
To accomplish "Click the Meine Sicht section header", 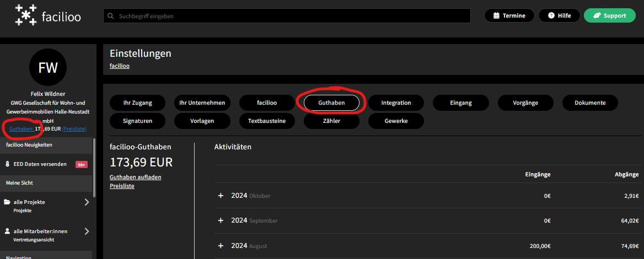I will pyautogui.click(x=46, y=182).
